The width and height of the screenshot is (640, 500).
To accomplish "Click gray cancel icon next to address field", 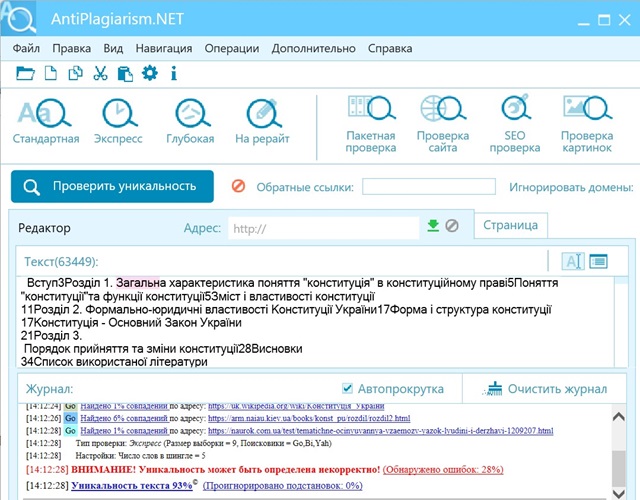I will tap(452, 225).
